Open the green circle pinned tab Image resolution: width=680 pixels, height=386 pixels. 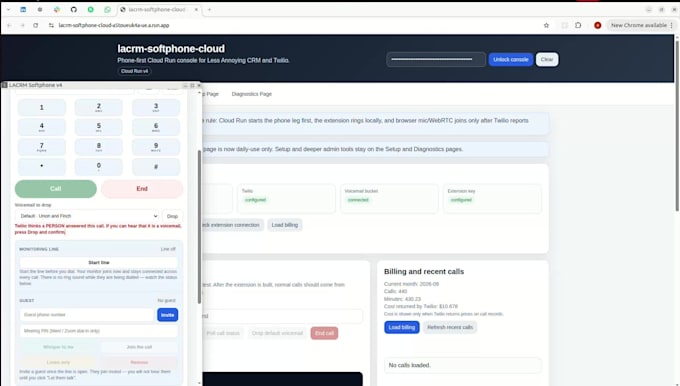pyautogui.click(x=90, y=9)
